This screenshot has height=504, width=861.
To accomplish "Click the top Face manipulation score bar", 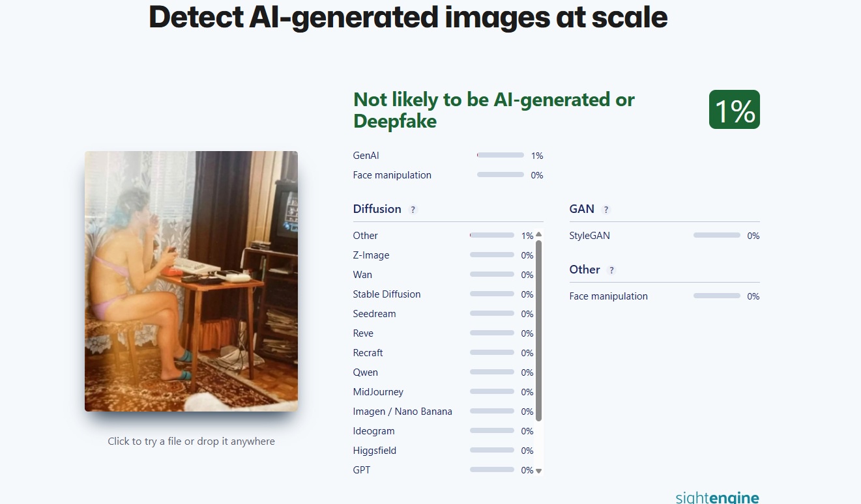I will (500, 175).
